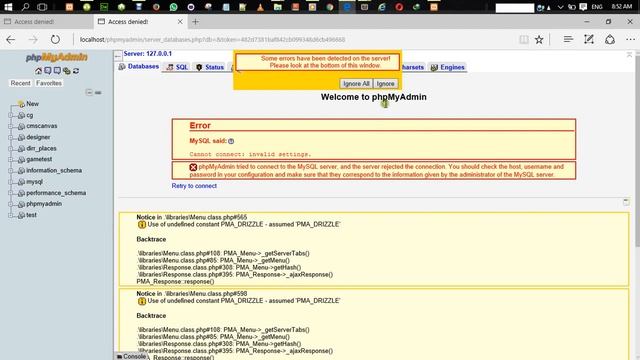
Task: Collapse the navigation panel toggle arrow
Action: [118, 56]
